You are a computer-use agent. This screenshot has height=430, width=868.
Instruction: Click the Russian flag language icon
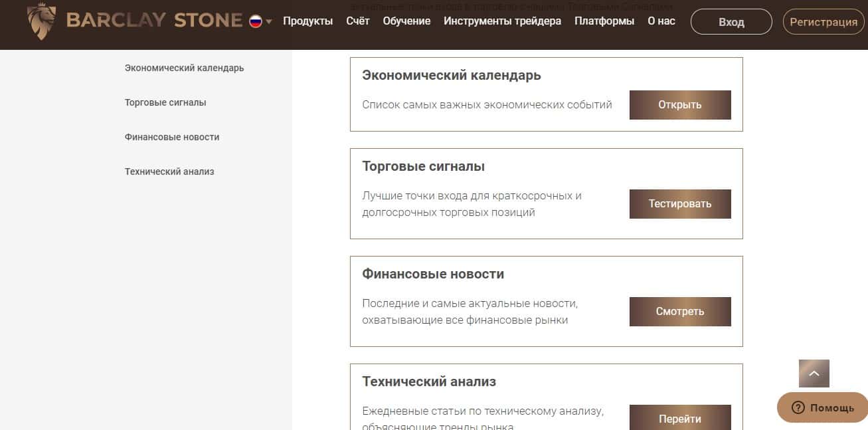click(256, 21)
